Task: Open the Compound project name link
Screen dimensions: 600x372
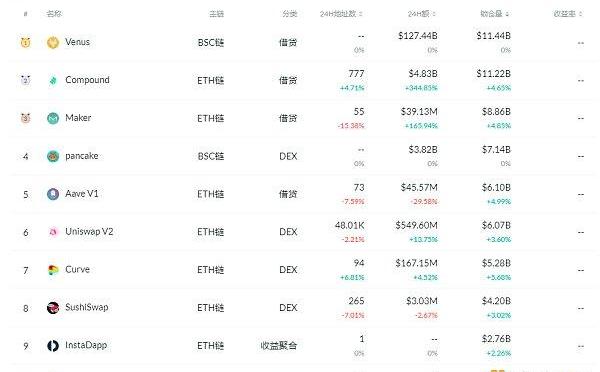Action: click(x=87, y=80)
